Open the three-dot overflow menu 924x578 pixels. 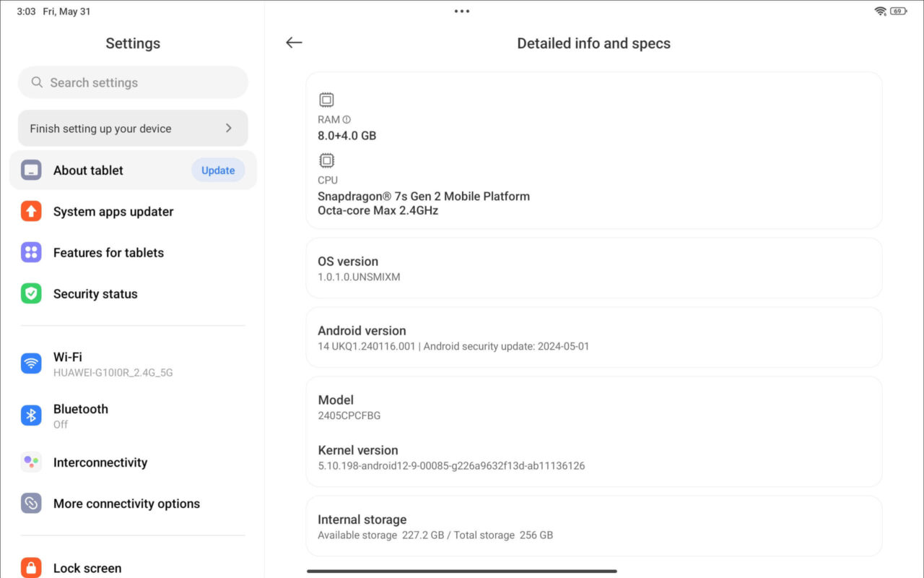pos(462,11)
